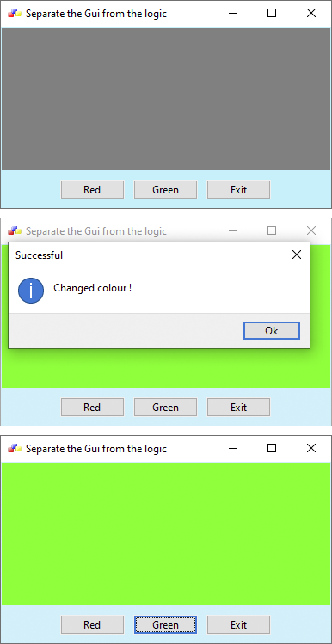Click the Exit button in the middle window

pyautogui.click(x=239, y=407)
